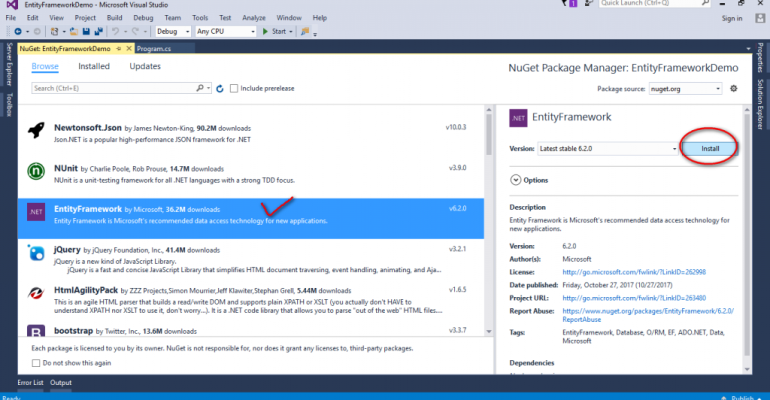
Task: Open the Undo history dropdown arrow
Action: 125,32
